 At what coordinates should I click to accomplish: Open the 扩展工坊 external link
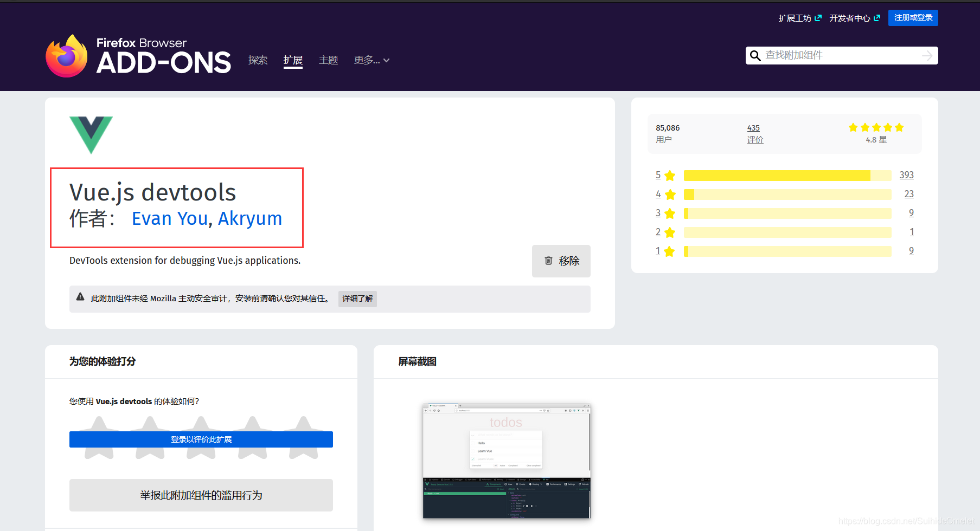800,18
